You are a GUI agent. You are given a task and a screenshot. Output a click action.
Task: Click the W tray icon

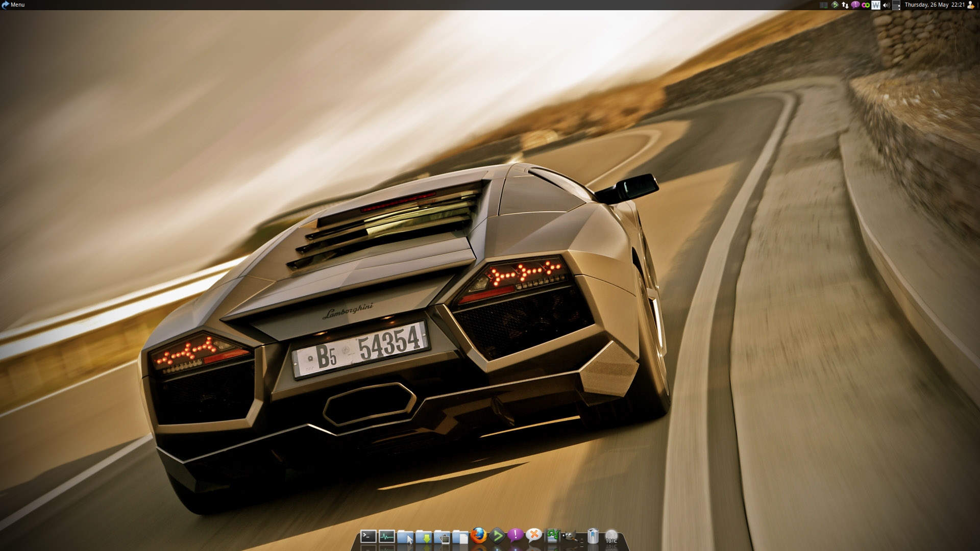coord(876,5)
